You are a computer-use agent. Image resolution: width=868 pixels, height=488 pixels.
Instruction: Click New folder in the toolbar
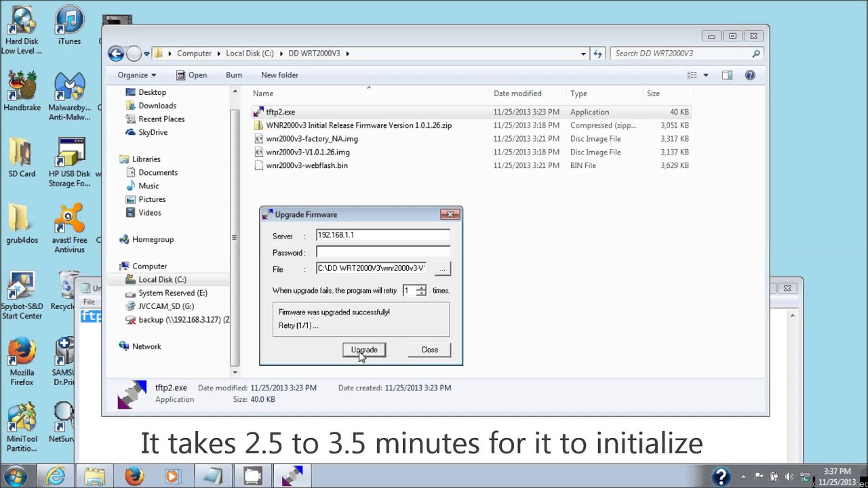click(279, 75)
